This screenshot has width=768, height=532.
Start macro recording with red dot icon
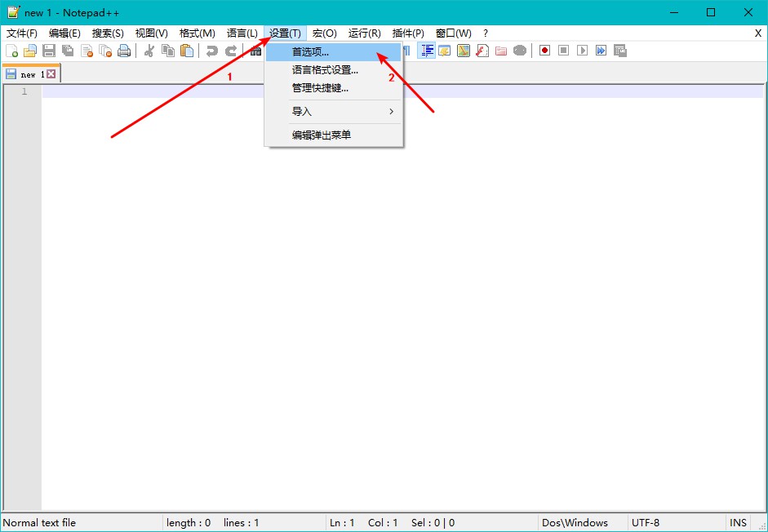(x=544, y=51)
